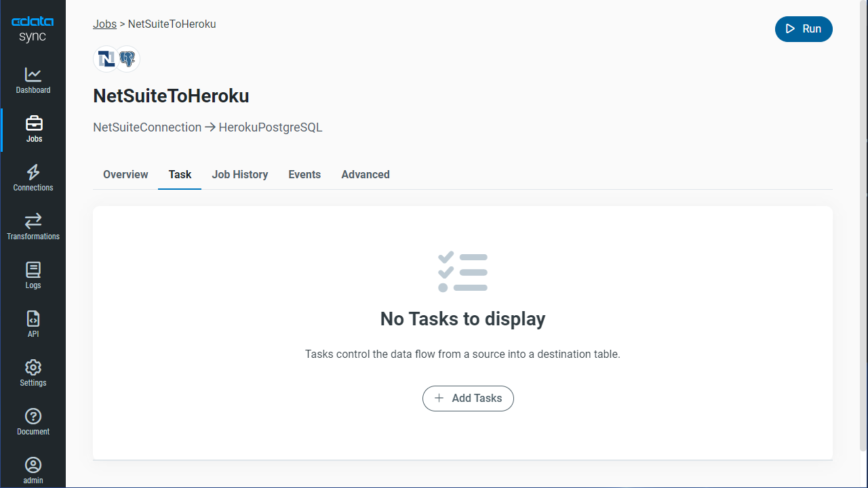The height and width of the screenshot is (488, 868).
Task: Open Connections lightning bolt icon
Action: (x=33, y=172)
